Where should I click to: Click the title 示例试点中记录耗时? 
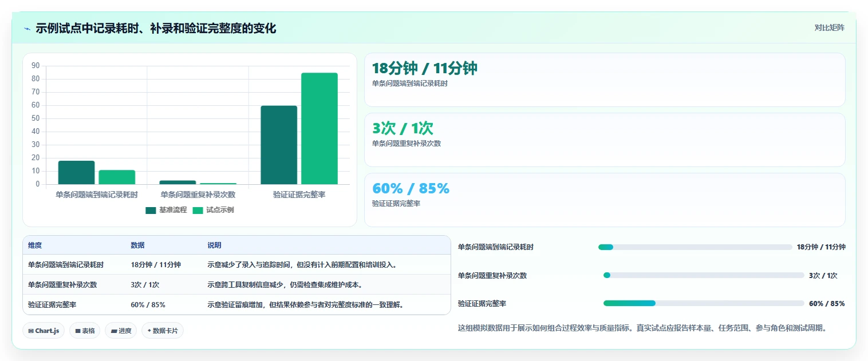tap(156, 29)
